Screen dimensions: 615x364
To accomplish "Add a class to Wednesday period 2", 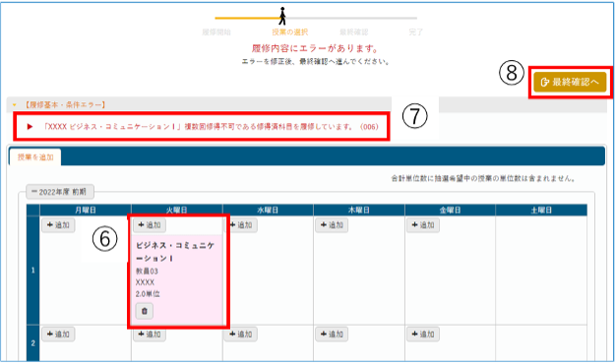I will click(241, 334).
